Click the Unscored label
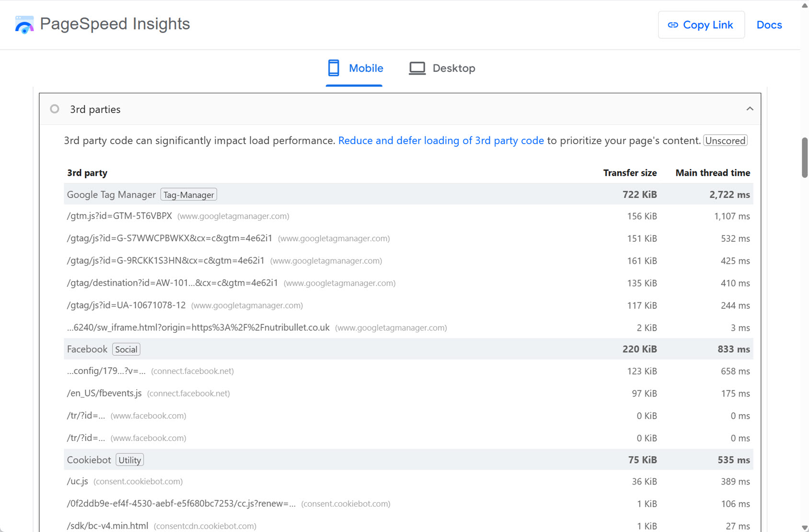This screenshot has width=809, height=532. point(725,140)
